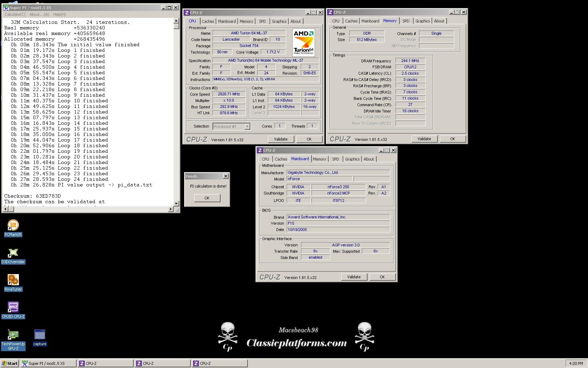
Task: Open the Help(H) menu in Super PI
Action: [x=59, y=14]
